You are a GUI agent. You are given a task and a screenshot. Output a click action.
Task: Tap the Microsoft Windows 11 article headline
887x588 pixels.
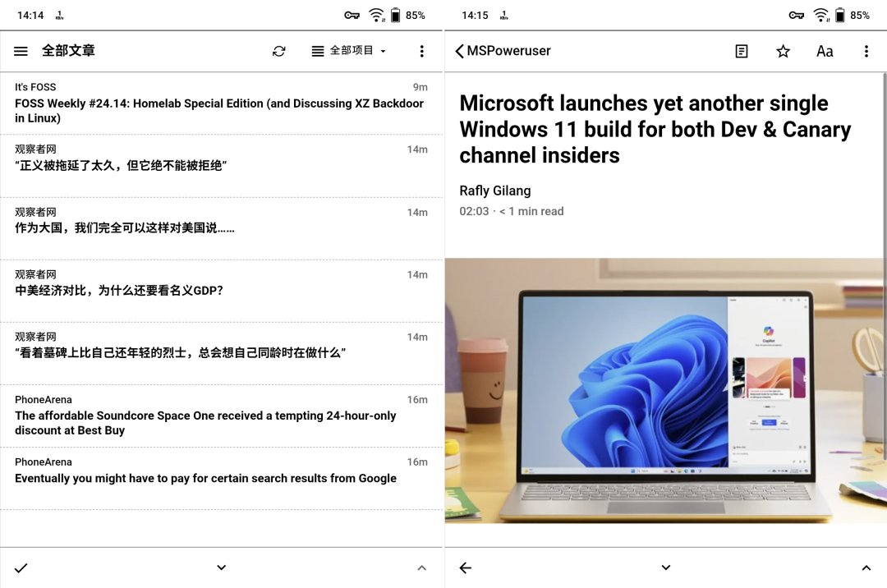(655, 129)
